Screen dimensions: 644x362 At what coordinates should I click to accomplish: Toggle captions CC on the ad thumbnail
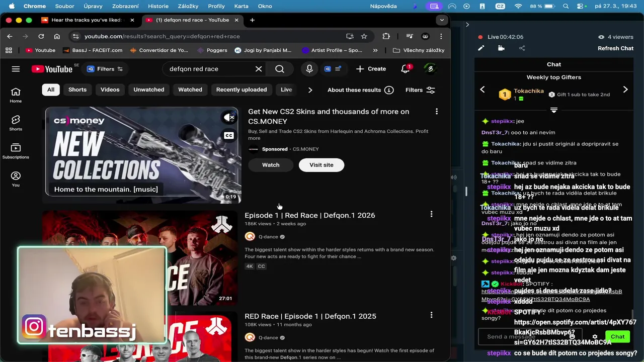(229, 135)
